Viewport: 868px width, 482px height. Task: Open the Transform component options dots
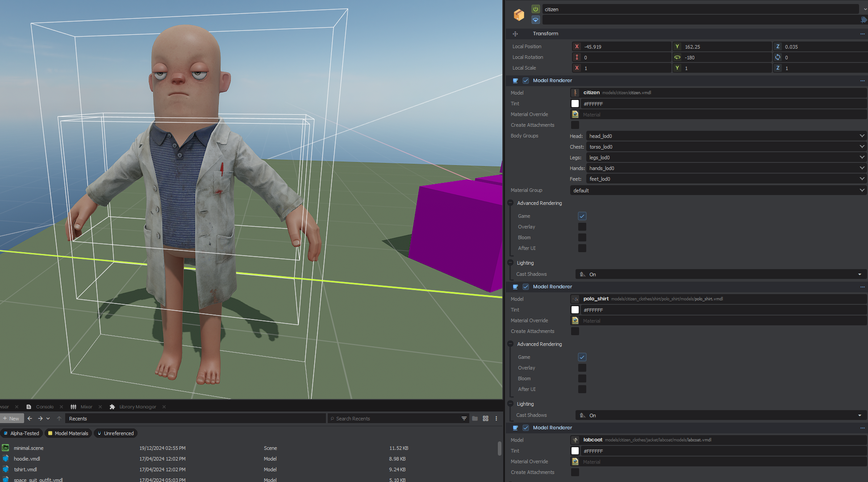tap(862, 34)
